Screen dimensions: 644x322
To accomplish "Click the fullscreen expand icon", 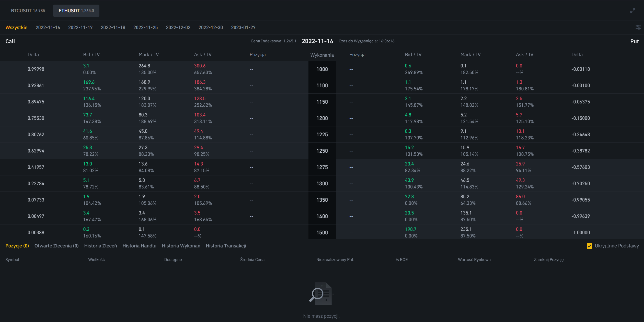I will (632, 11).
